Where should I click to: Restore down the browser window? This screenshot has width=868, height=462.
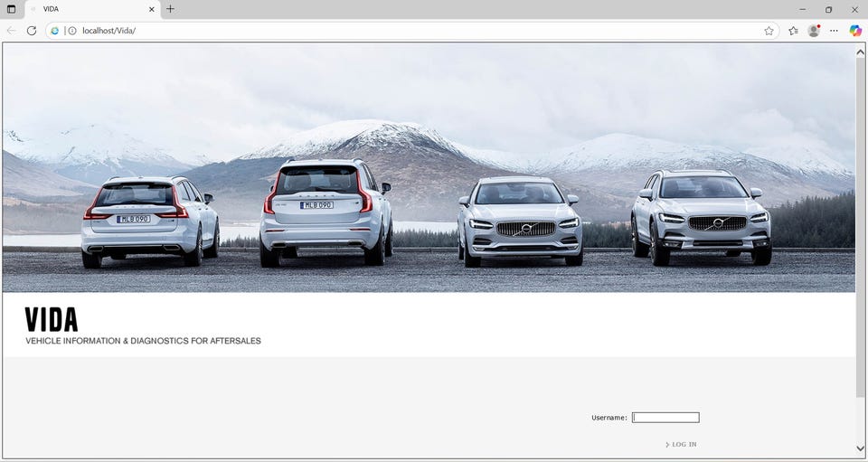(829, 9)
